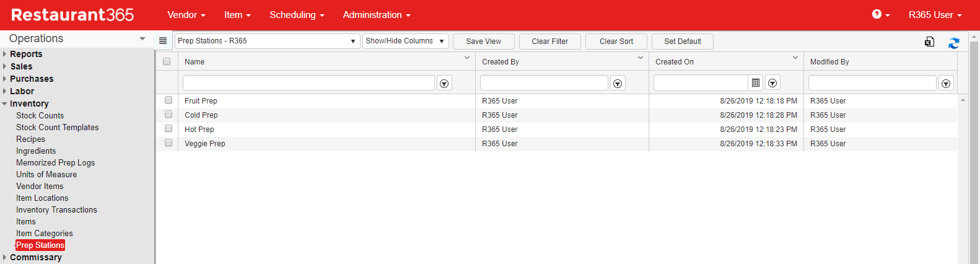Image resolution: width=980 pixels, height=264 pixels.
Task: Open the Created On date picker
Action: point(756,82)
